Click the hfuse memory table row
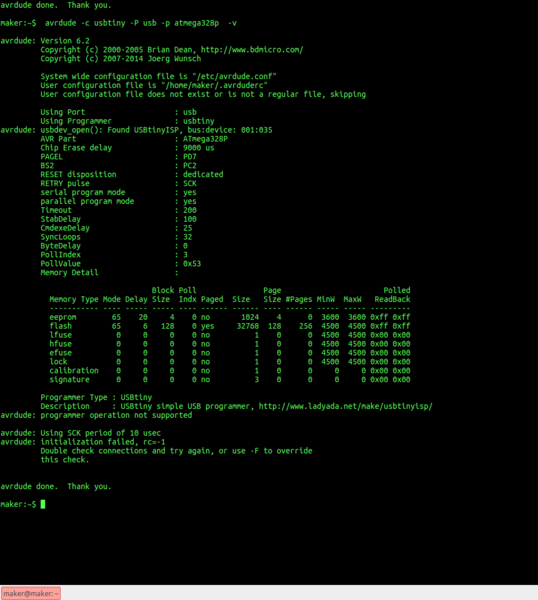 click(x=230, y=344)
